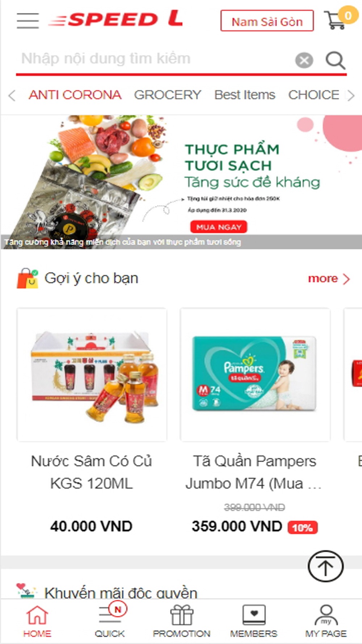362x644 pixels.
Task: Click the magnifying glass search icon
Action: coord(335,60)
